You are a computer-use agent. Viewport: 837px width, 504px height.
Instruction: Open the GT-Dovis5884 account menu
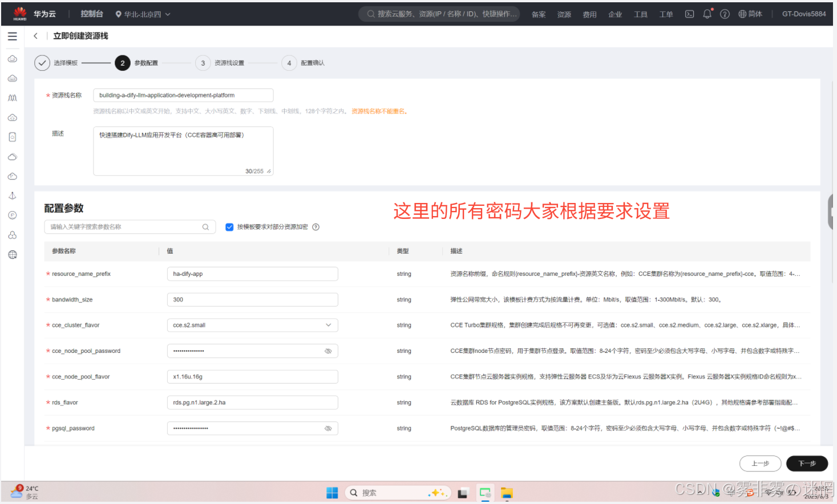pos(803,14)
